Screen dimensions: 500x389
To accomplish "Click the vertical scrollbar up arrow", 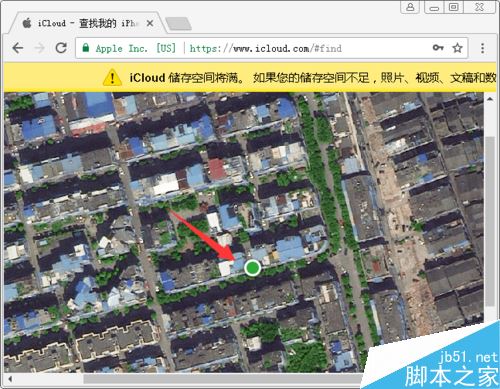I will 490,99.
